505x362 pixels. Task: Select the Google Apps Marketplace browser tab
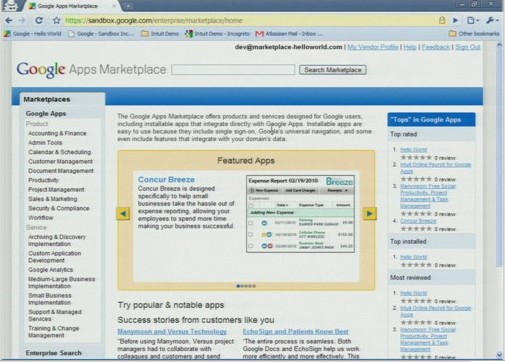coord(72,6)
